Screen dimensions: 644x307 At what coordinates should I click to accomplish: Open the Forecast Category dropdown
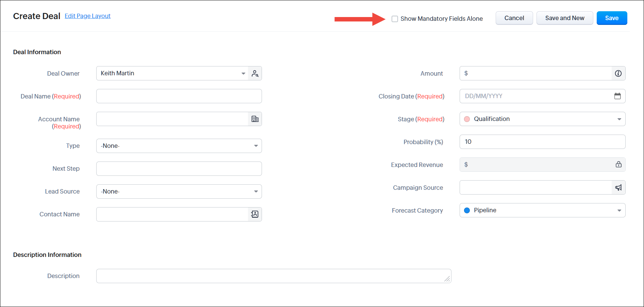coord(620,210)
